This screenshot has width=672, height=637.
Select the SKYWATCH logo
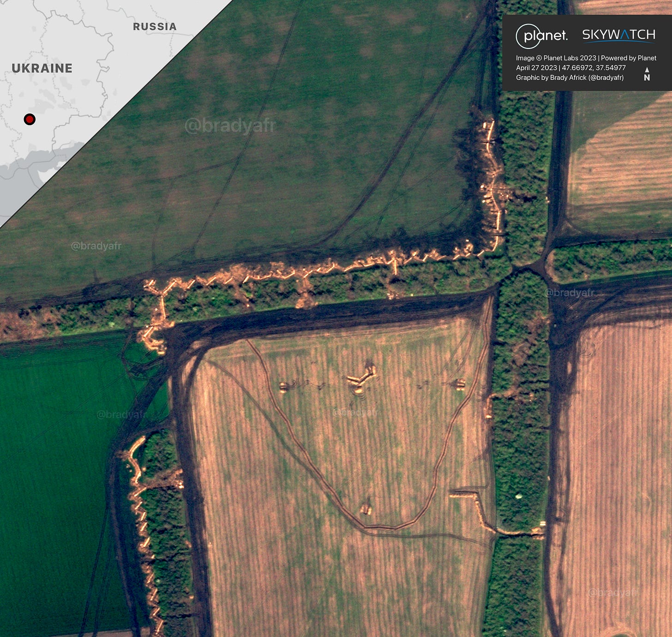(618, 34)
